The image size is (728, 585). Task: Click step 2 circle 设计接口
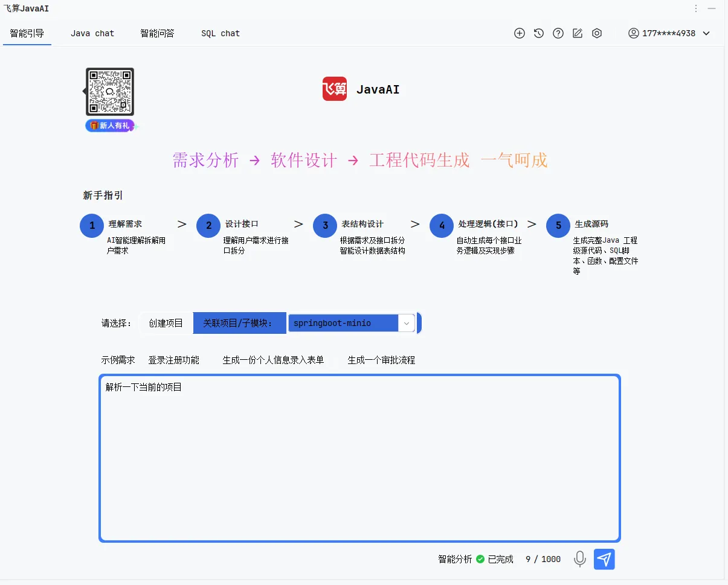[209, 226]
